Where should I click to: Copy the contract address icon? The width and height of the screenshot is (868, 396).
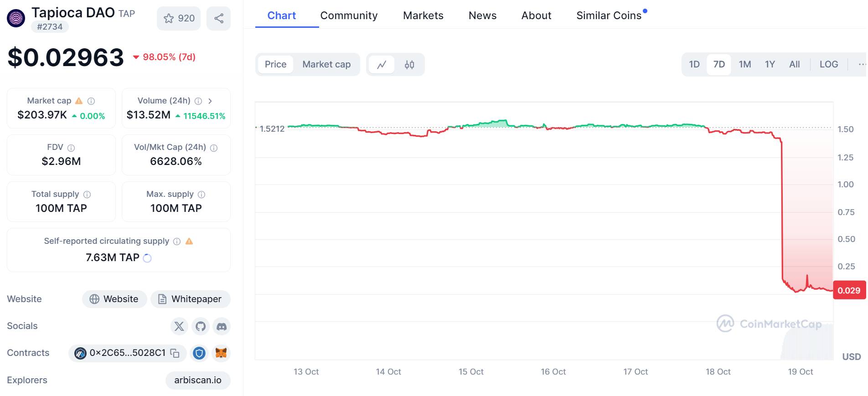point(175,353)
